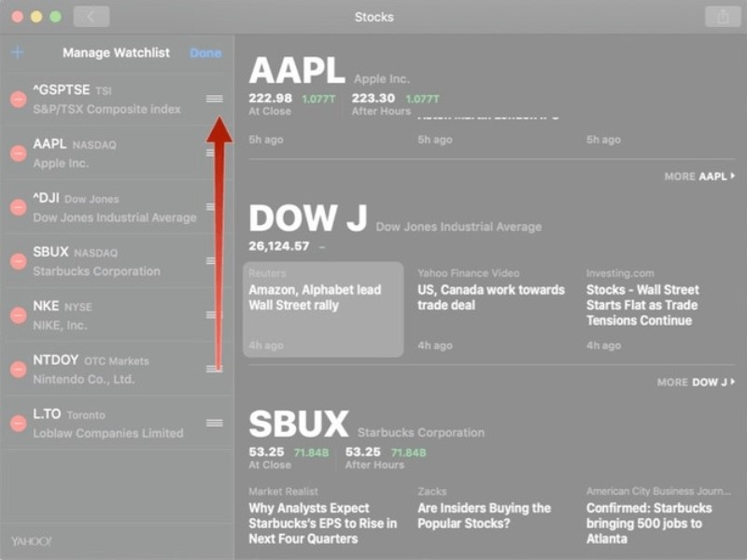Click the Dow Jones value 26,124.57
Viewport: 747px width, 560px height.
pos(278,246)
